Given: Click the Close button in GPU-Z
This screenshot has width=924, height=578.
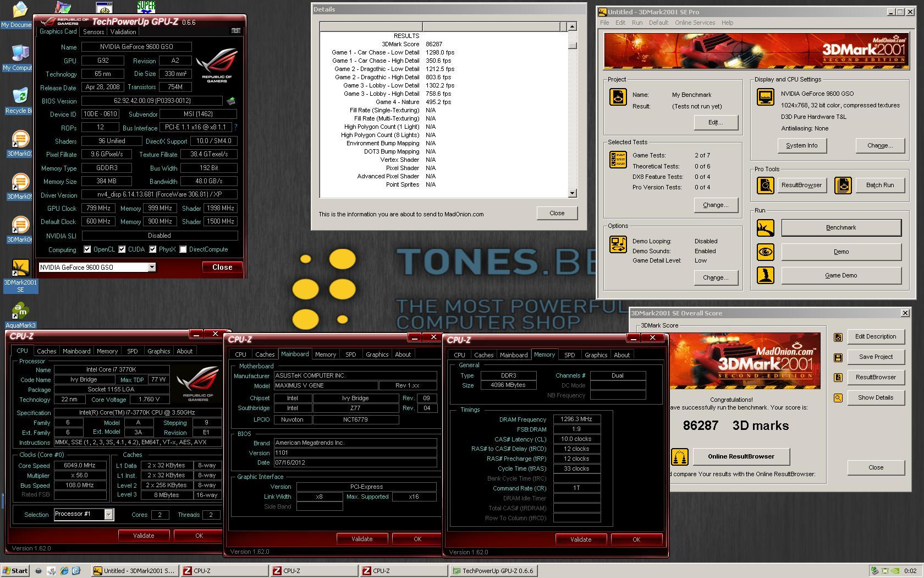Looking at the screenshot, I should [x=222, y=267].
